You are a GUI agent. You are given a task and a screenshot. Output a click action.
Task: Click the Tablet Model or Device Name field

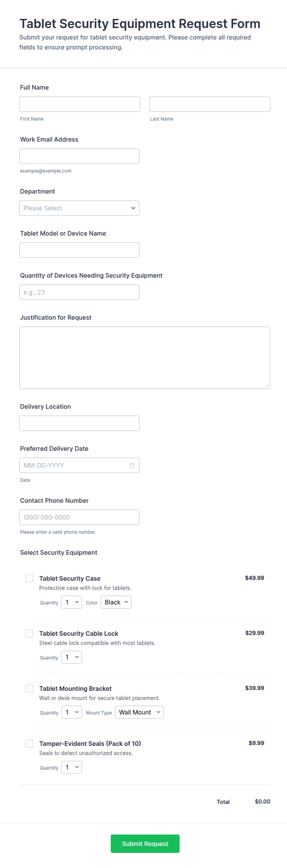pyautogui.click(x=79, y=250)
